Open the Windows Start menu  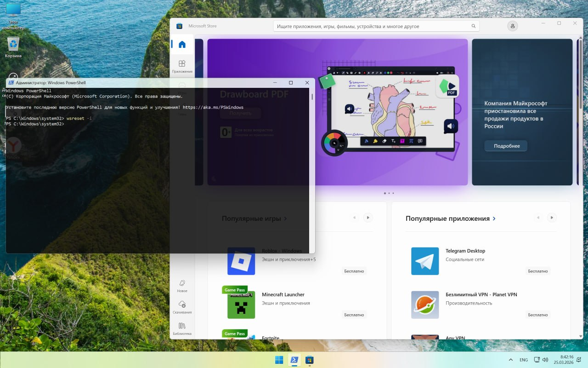[279, 360]
